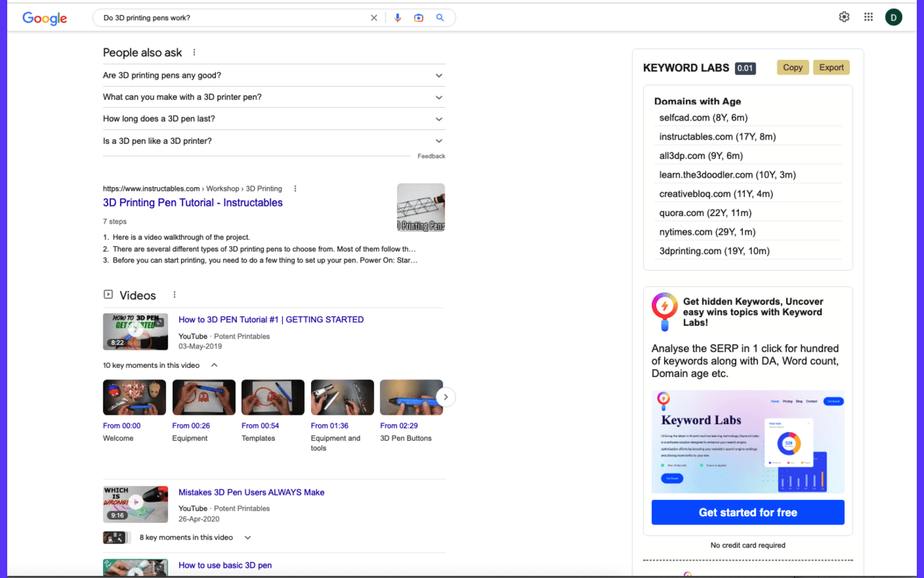Open the account avatar D
The image size is (924, 578).
(x=894, y=17)
